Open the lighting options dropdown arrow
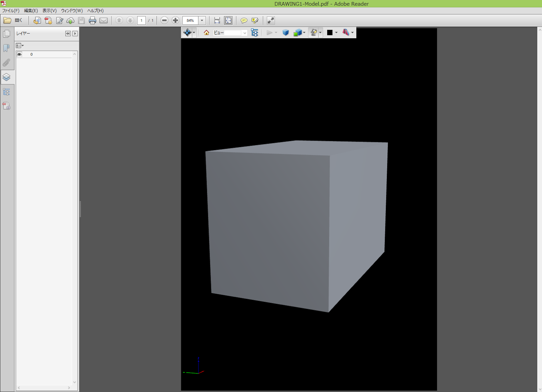The width and height of the screenshot is (542, 392). (320, 33)
